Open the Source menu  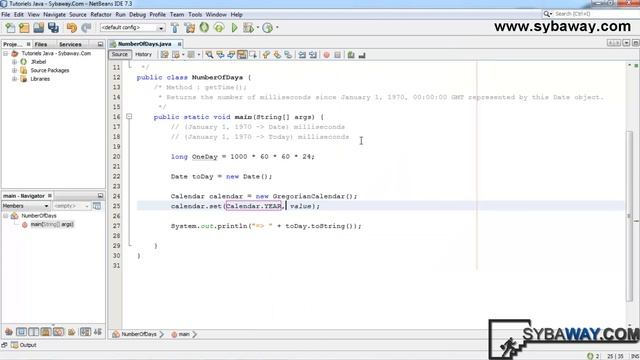(78, 14)
